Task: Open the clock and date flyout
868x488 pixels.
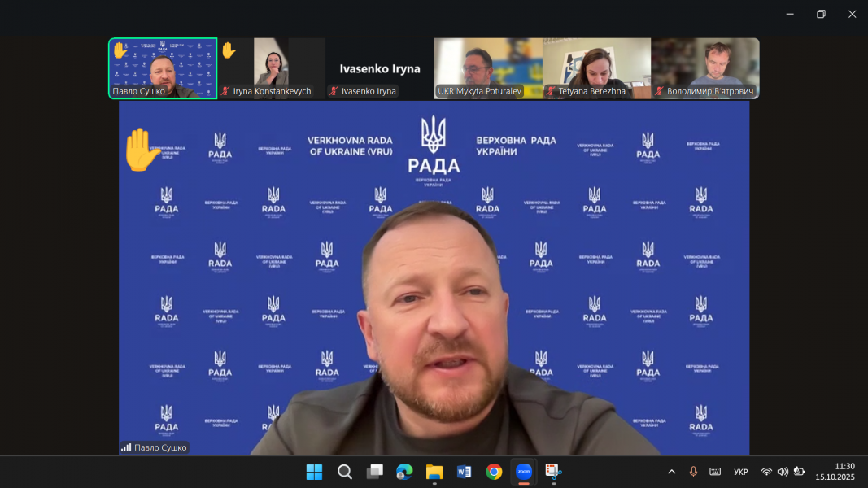Action: pyautogui.click(x=835, y=472)
